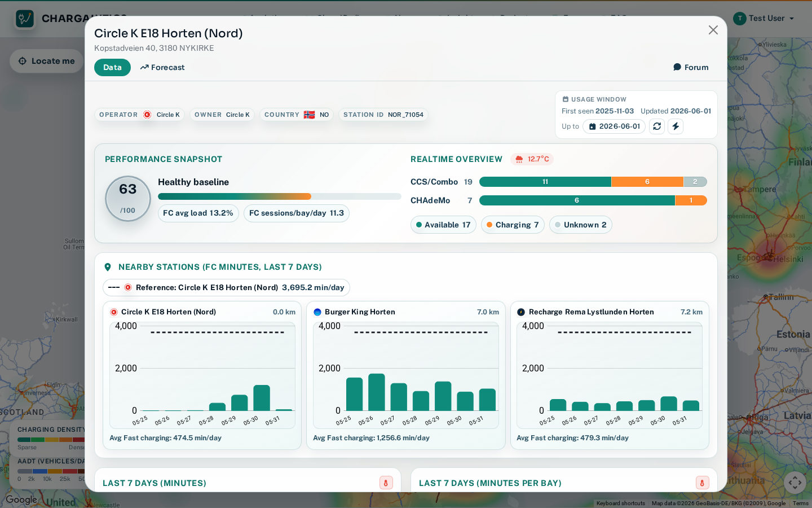Open the Up to date picker 2026-06-01

pyautogui.click(x=614, y=126)
